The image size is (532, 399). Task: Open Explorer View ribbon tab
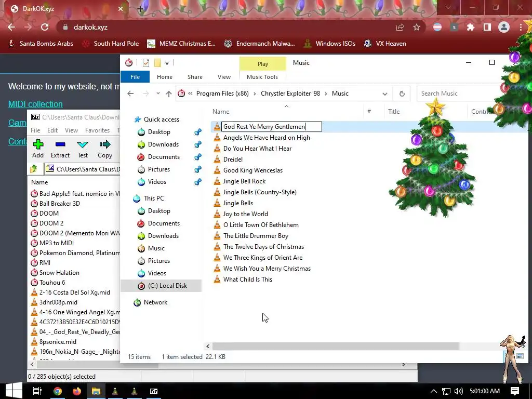pos(224,77)
